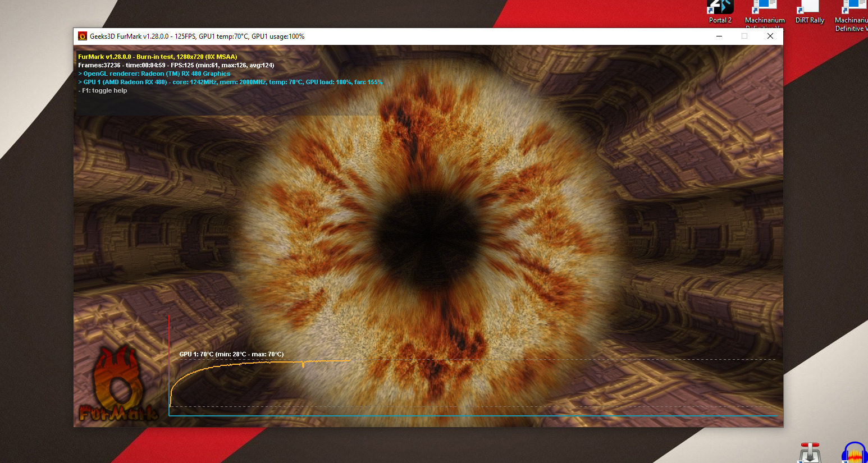Viewport: 868px width, 463px height.
Task: Click the disabled maximize button of FurMark
Action: (744, 36)
